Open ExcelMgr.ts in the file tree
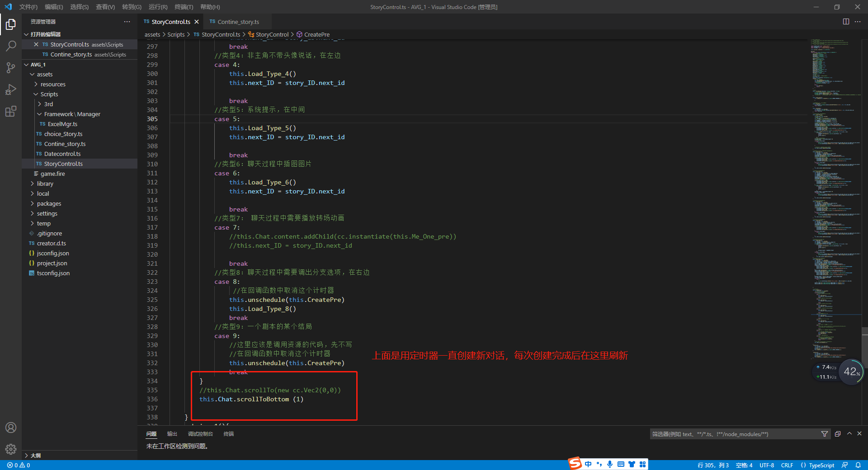868x470 pixels. pos(62,124)
